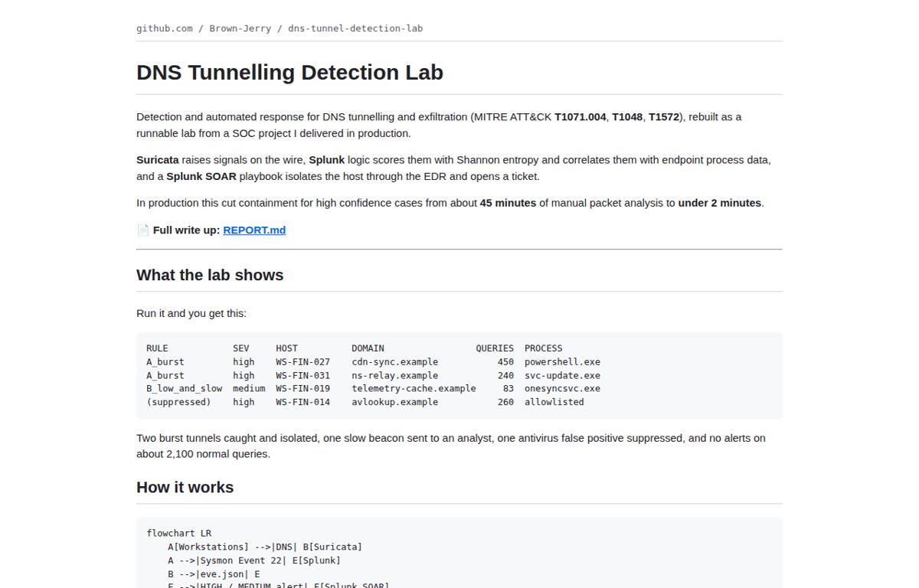Click host WS-FIN-027 in the table
The image size is (919, 588).
tap(303, 362)
